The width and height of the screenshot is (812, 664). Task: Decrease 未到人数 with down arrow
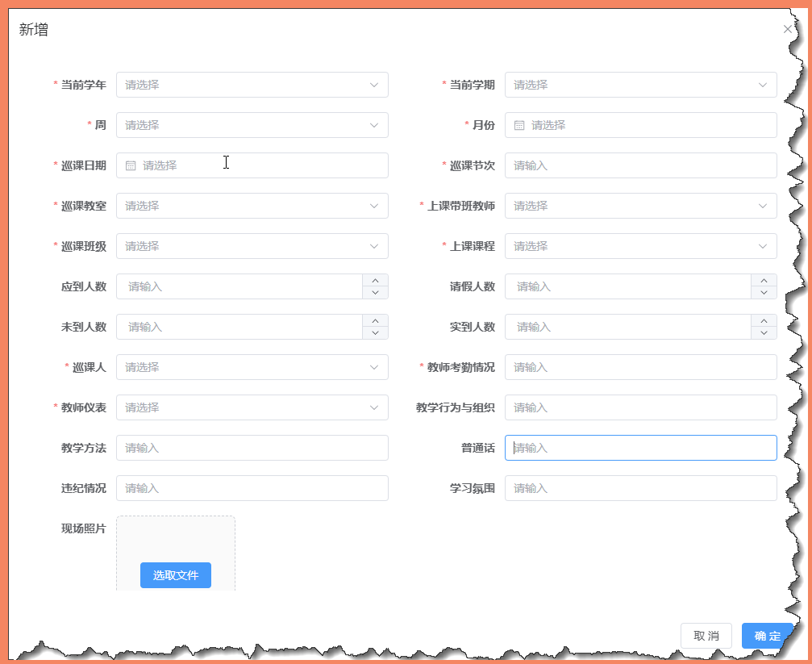[375, 332]
